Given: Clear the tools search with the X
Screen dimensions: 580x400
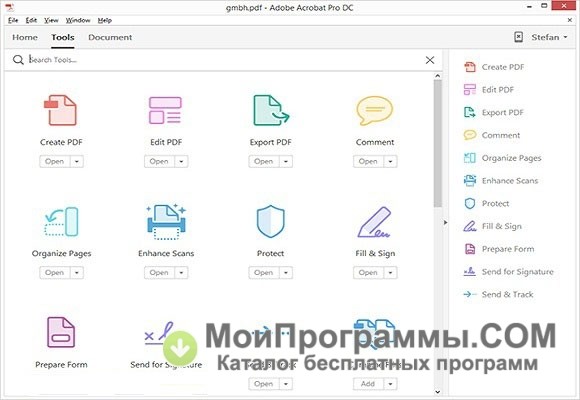Looking at the screenshot, I should click(430, 60).
